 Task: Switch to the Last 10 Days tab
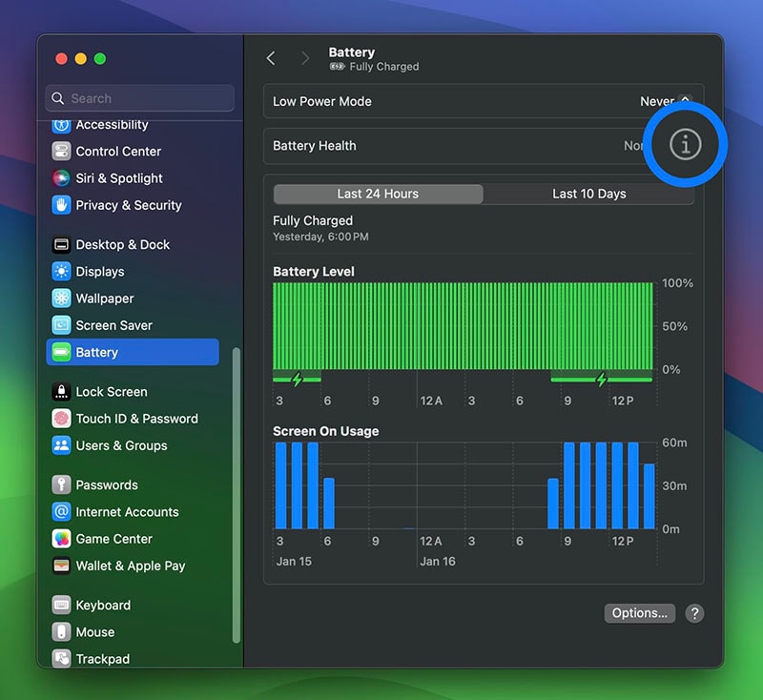588,194
